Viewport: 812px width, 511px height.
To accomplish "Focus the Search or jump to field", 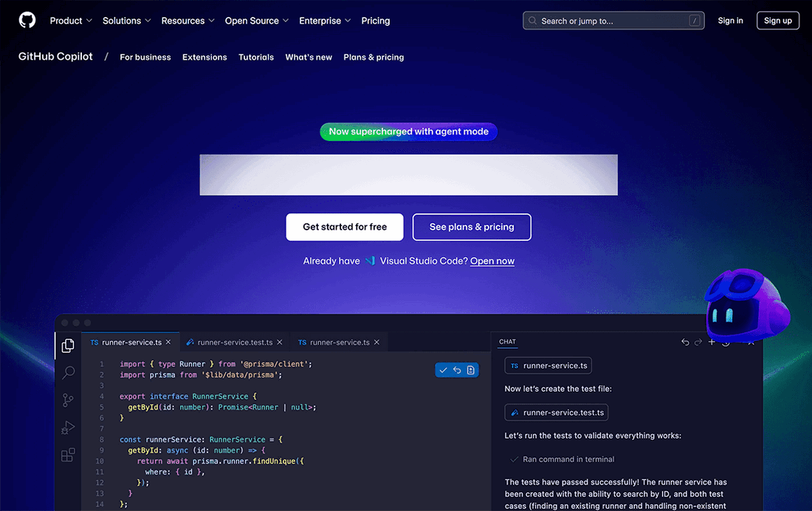I will pos(613,21).
